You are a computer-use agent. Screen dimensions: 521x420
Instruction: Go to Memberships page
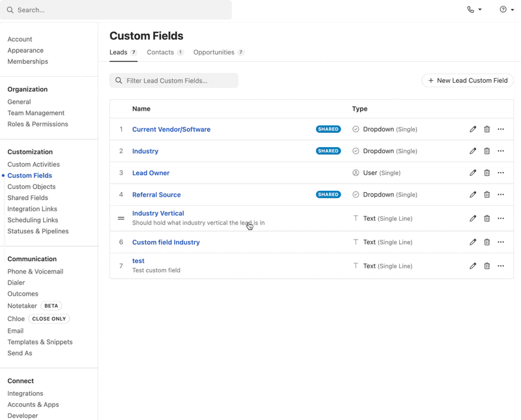point(28,61)
